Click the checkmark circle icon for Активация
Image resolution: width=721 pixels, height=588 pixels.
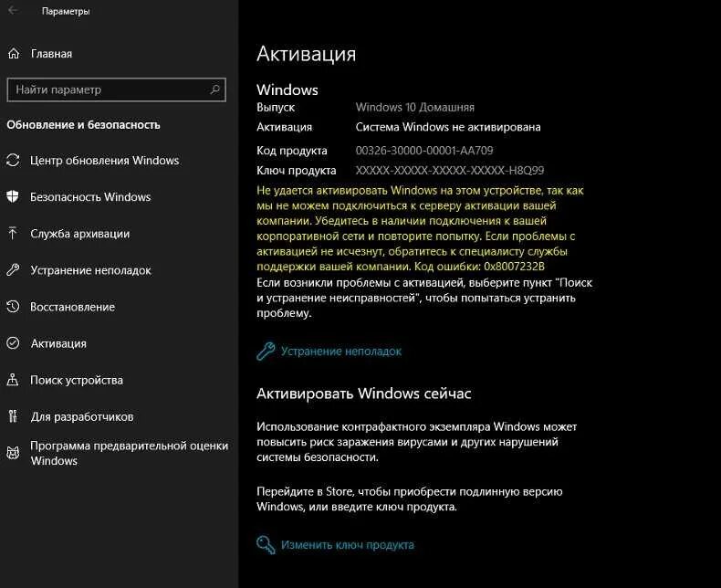click(13, 343)
